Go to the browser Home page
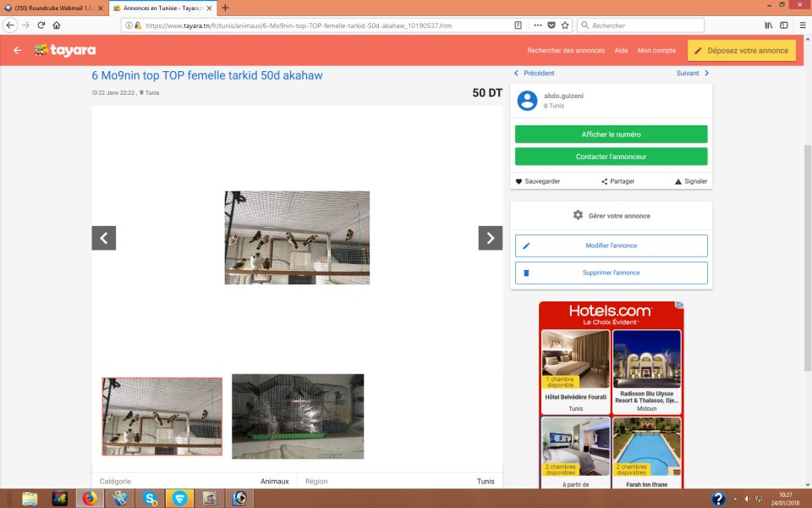812x508 pixels. click(x=57, y=25)
